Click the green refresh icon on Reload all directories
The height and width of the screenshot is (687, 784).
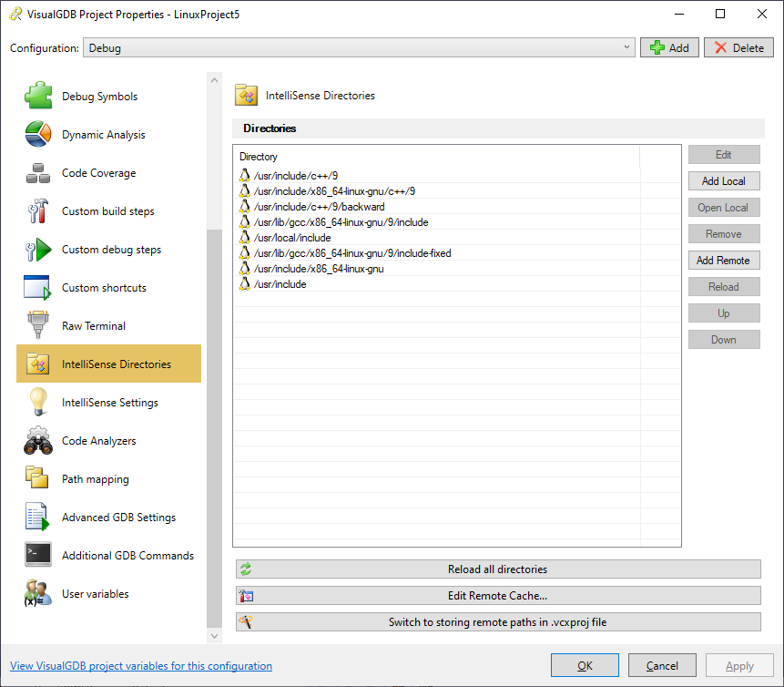[246, 569]
